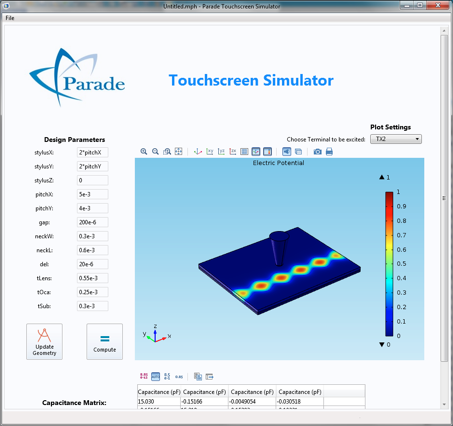Go to the default 3D view

pos(198,152)
